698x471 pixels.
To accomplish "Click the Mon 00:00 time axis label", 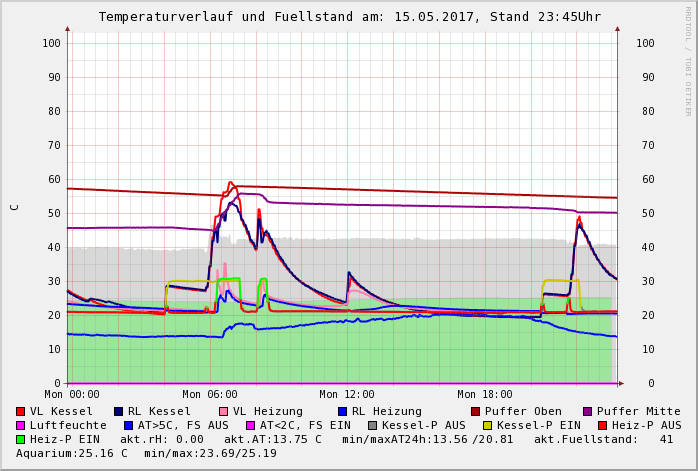I will tap(71, 395).
